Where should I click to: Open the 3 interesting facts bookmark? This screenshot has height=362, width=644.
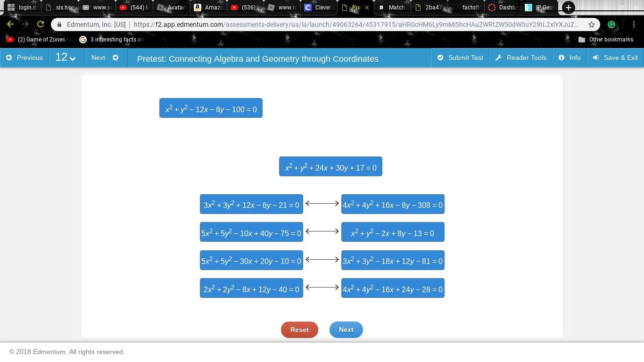111,40
